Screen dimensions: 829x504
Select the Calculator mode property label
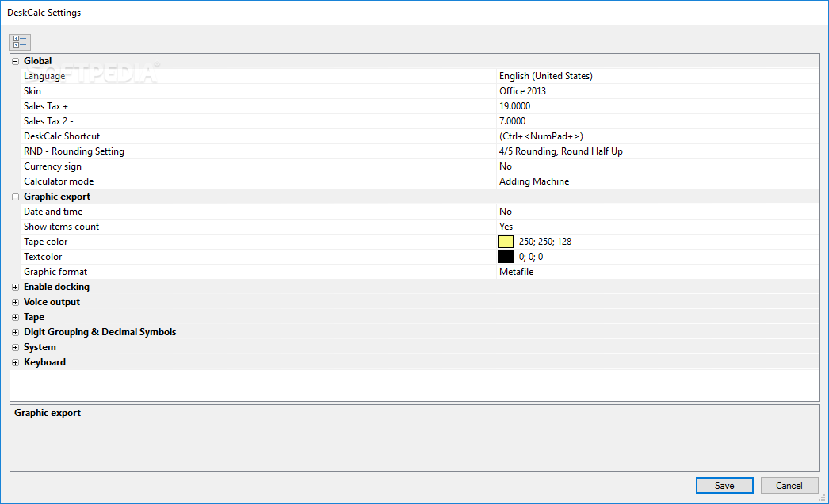(59, 181)
